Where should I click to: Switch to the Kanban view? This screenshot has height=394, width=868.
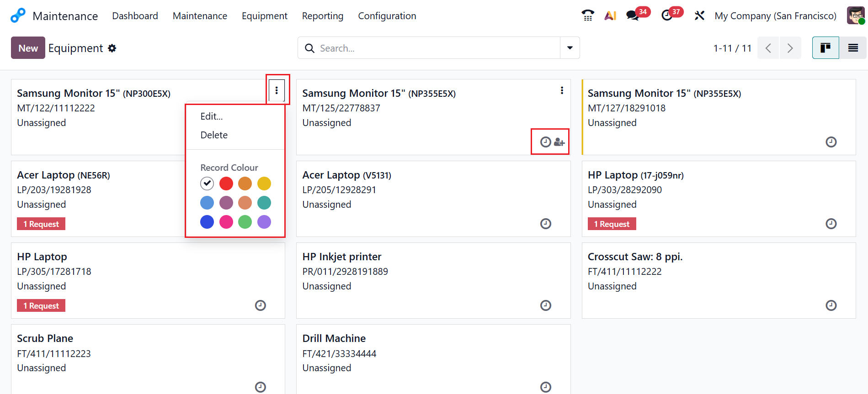pyautogui.click(x=825, y=48)
